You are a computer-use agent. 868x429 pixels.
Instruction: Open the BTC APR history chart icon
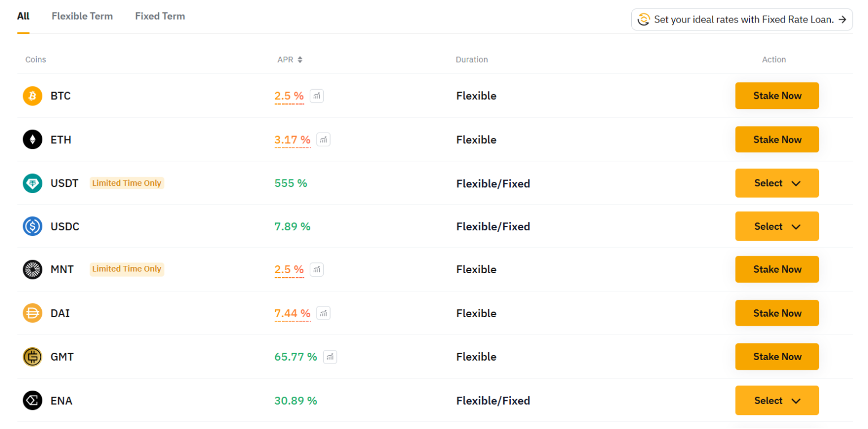coord(317,96)
